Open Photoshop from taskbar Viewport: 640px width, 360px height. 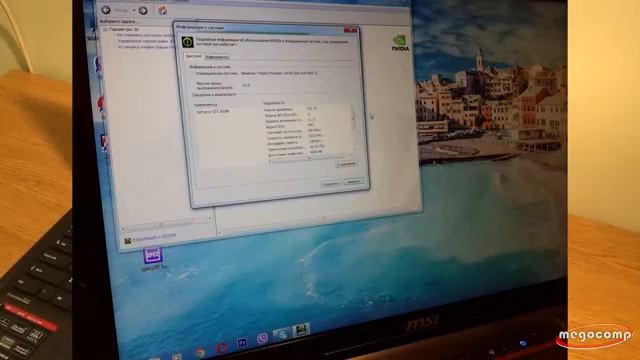[x=242, y=343]
